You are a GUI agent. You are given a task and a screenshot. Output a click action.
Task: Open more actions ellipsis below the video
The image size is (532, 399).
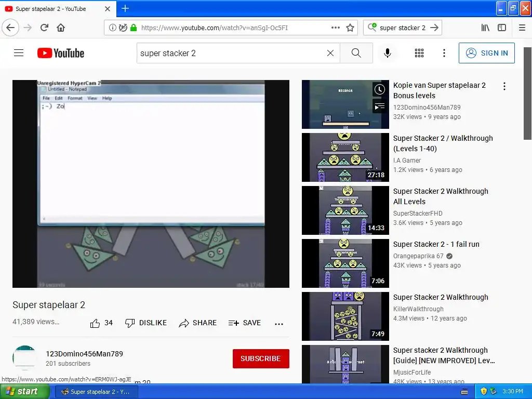tap(279, 324)
